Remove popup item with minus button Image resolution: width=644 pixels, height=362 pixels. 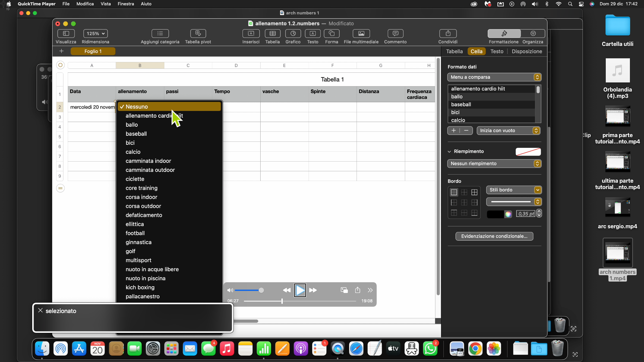466,131
